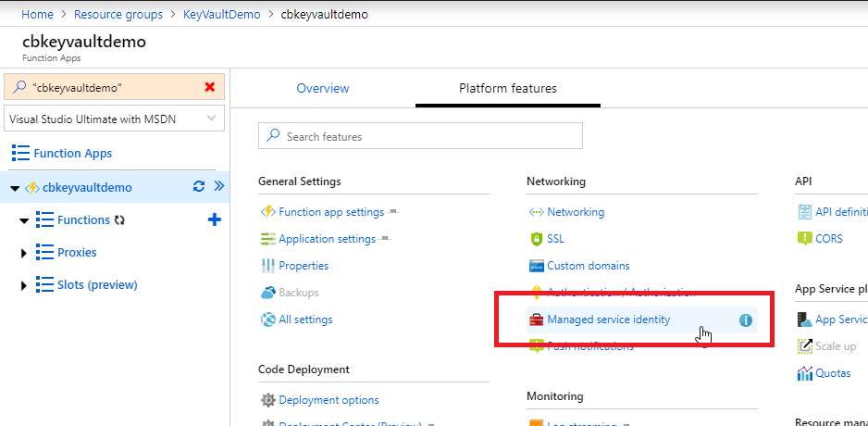Click the Function Apps list icon

(x=20, y=153)
